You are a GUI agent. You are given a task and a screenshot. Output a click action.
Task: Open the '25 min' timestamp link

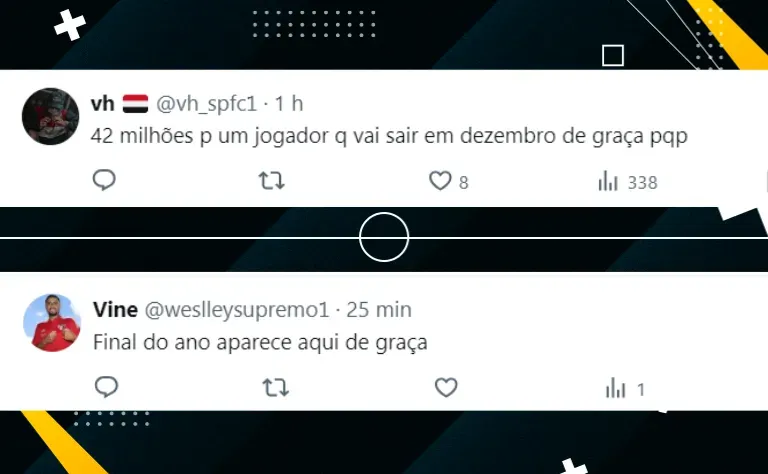pos(379,310)
